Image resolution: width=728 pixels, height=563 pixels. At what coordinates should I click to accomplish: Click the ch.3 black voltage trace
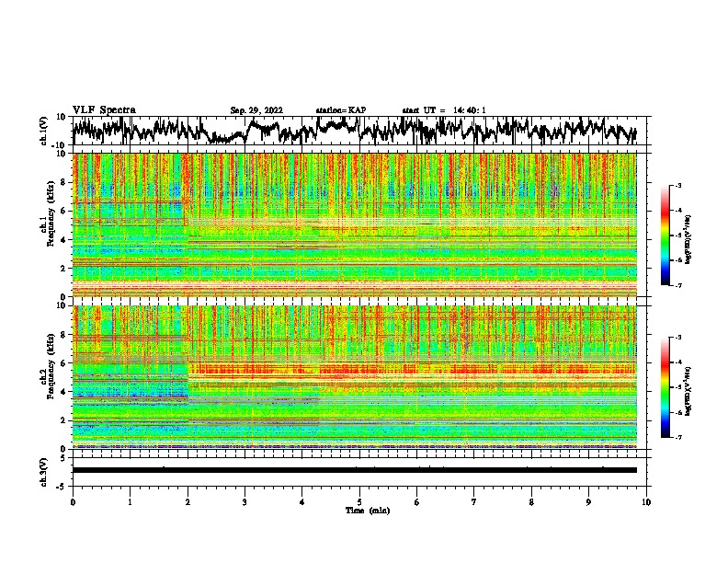355,470
